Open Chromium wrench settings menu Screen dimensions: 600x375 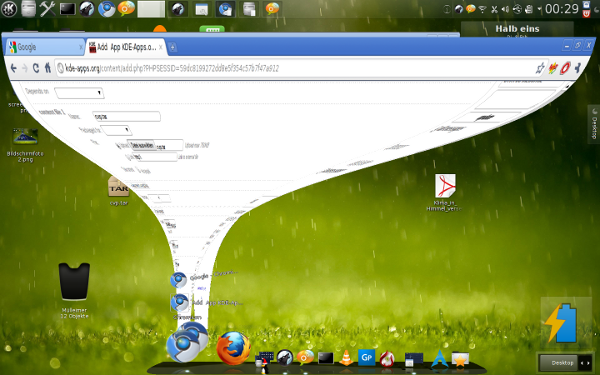coord(577,68)
